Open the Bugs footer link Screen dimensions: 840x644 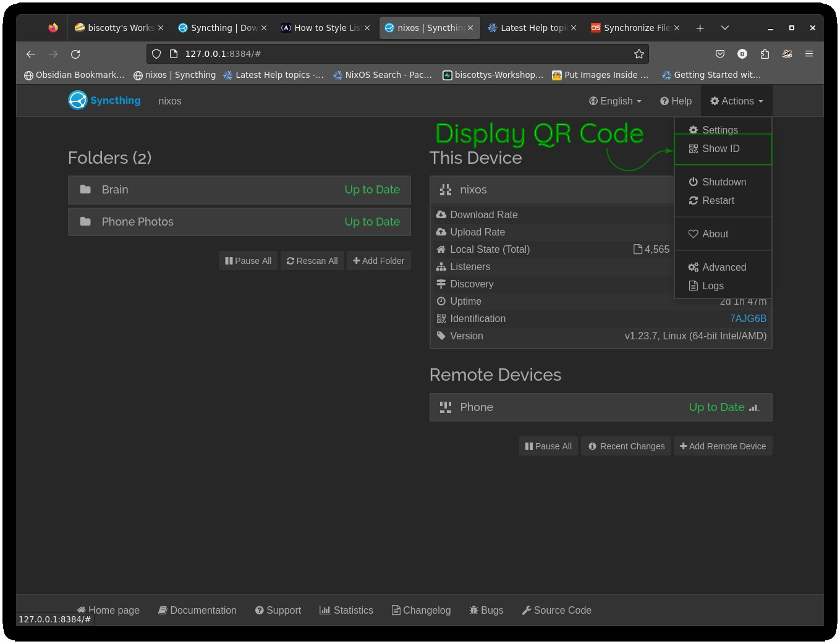486,610
